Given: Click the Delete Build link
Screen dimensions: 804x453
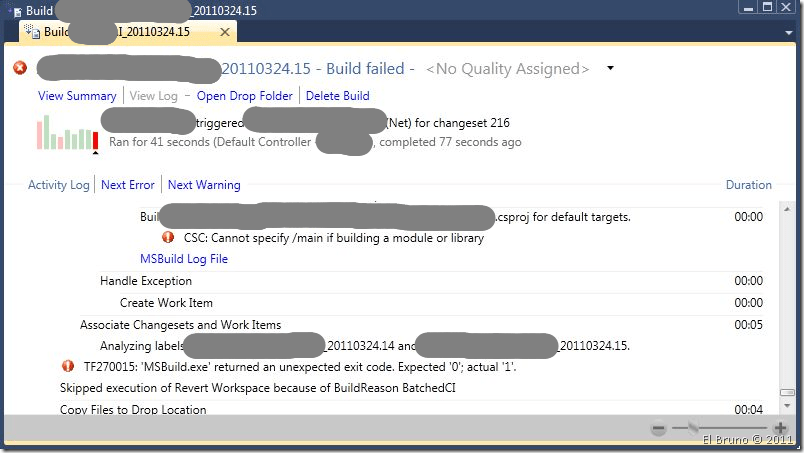Looking at the screenshot, I should (x=337, y=96).
